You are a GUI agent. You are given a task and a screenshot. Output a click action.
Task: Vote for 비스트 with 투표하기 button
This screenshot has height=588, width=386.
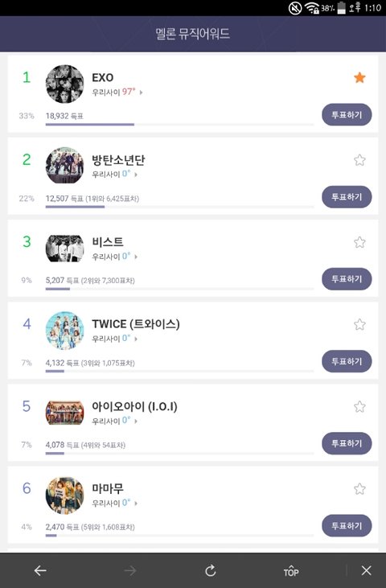click(347, 279)
